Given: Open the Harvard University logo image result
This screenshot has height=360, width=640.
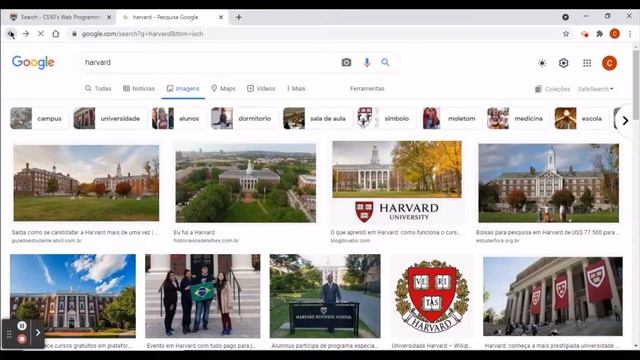Looking at the screenshot, I should coord(397,182).
